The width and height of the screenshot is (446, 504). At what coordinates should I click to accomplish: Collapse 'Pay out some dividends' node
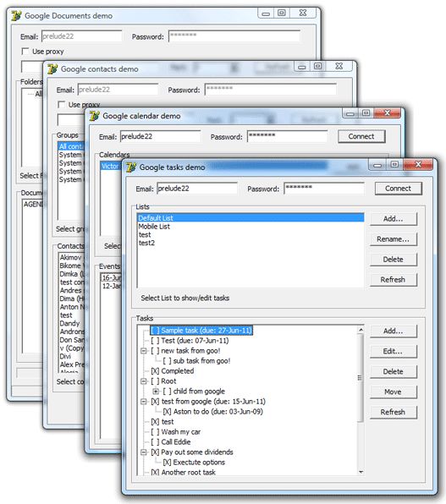144,452
